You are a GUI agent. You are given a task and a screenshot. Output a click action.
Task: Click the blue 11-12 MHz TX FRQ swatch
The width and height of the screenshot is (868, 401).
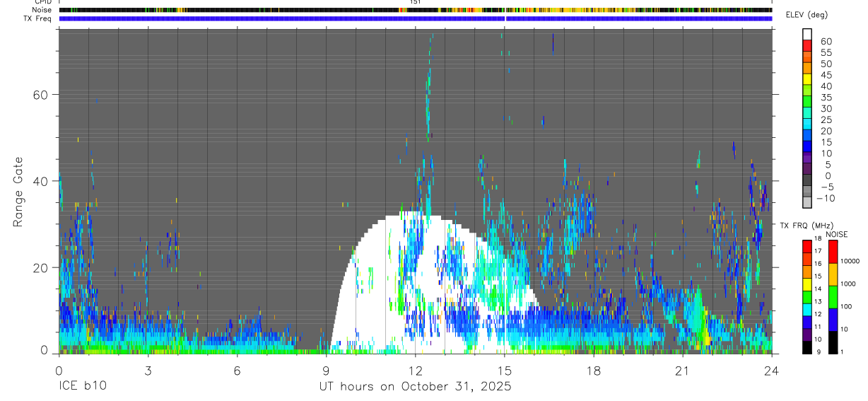[x=807, y=322]
